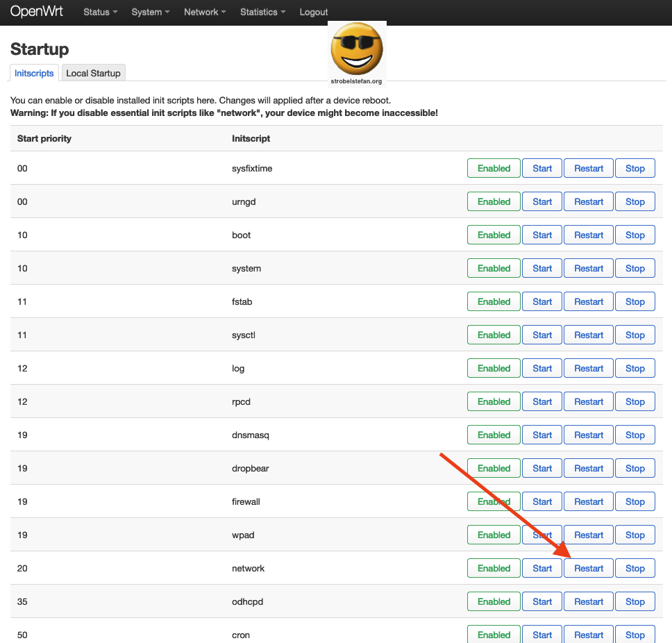Restart the odhcpd service

point(589,601)
